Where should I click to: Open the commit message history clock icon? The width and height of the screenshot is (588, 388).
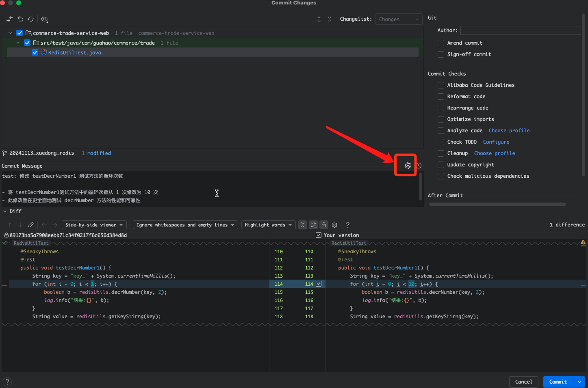tap(419, 166)
